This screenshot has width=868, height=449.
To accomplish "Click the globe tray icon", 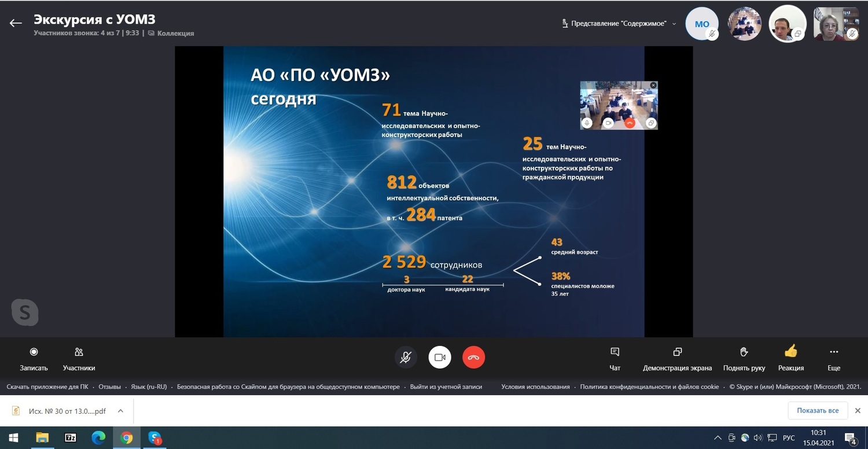I will click(x=745, y=438).
